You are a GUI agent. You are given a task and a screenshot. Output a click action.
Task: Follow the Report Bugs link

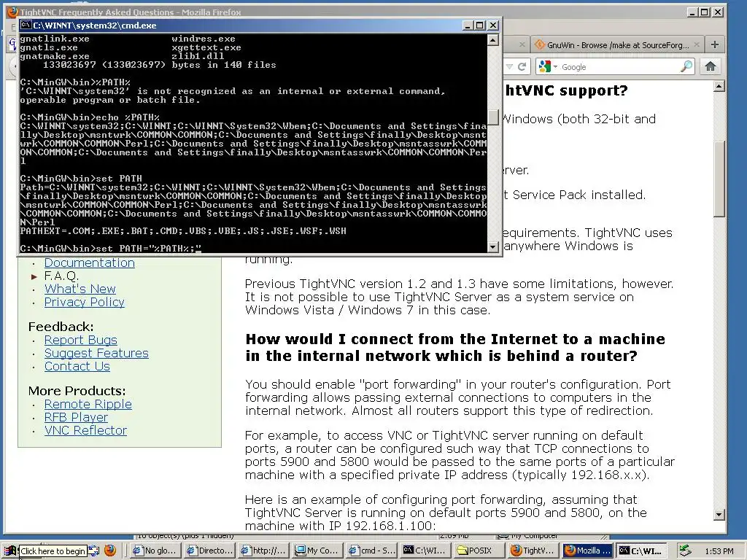[80, 340]
